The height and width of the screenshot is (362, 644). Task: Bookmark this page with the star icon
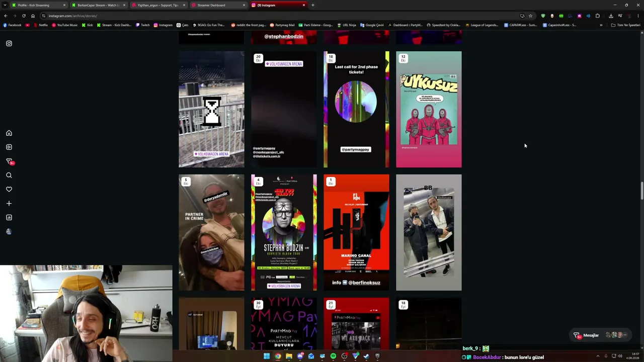click(530, 16)
